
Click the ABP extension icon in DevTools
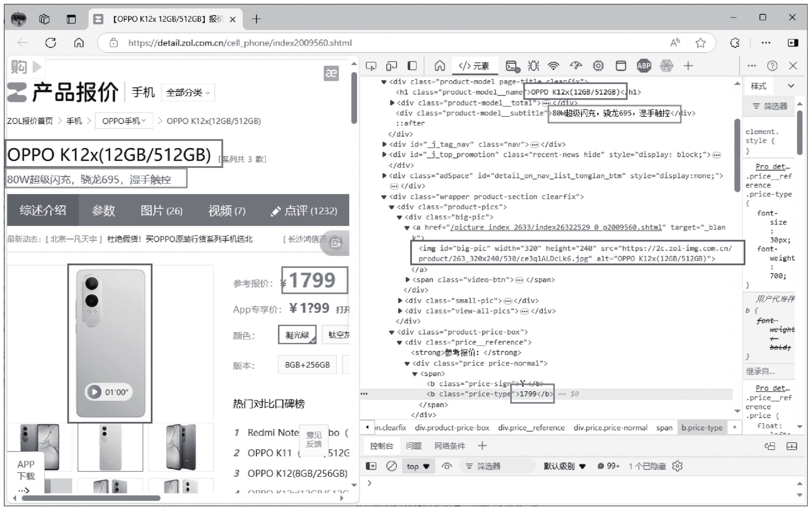click(x=644, y=66)
